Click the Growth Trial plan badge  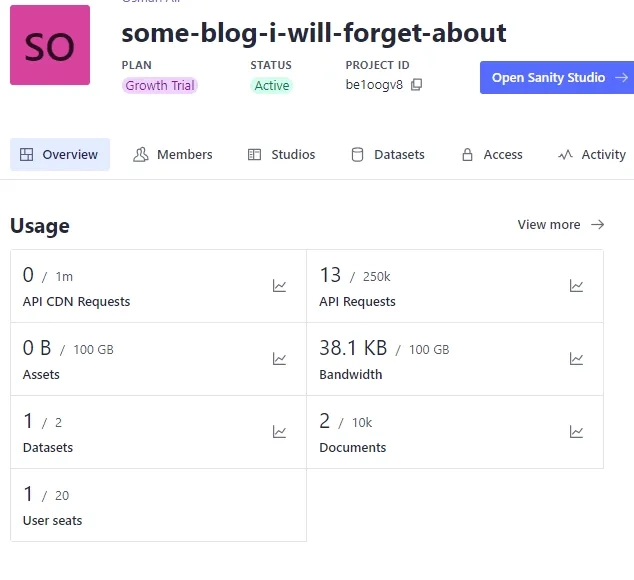[160, 85]
